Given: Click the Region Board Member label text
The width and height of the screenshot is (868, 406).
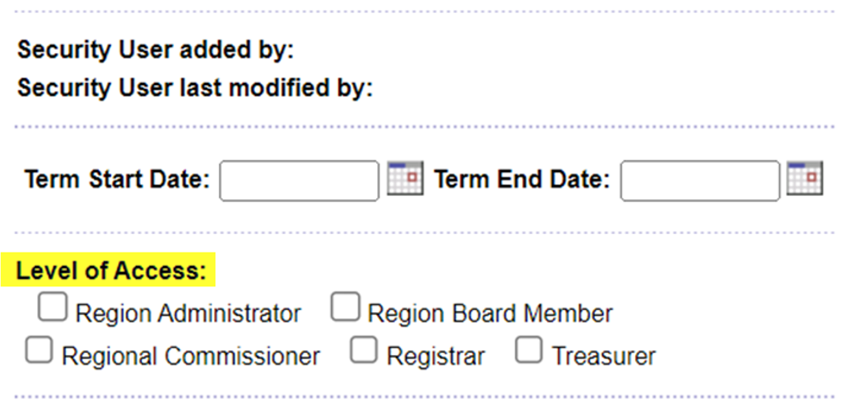Looking at the screenshot, I should [x=490, y=314].
